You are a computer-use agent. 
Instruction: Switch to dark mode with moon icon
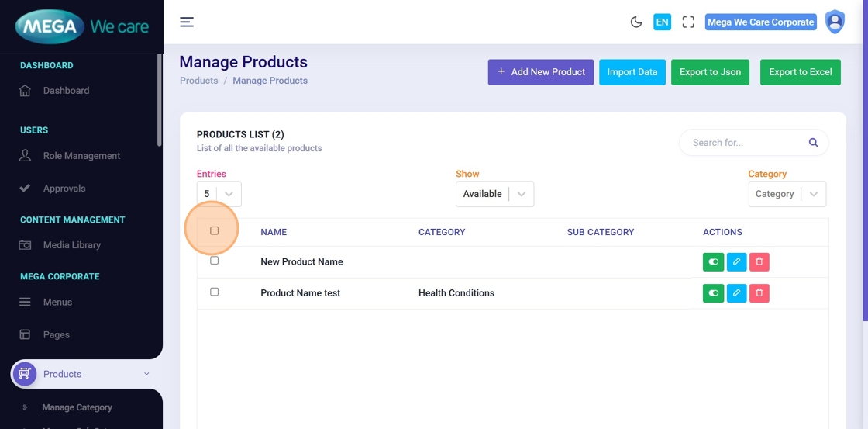636,22
